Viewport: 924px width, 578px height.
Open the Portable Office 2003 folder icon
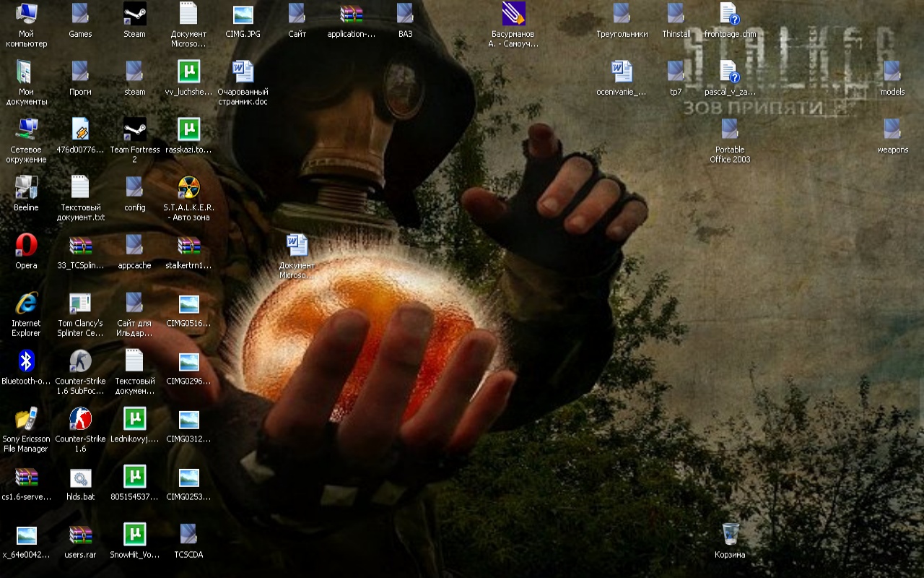tap(730, 129)
